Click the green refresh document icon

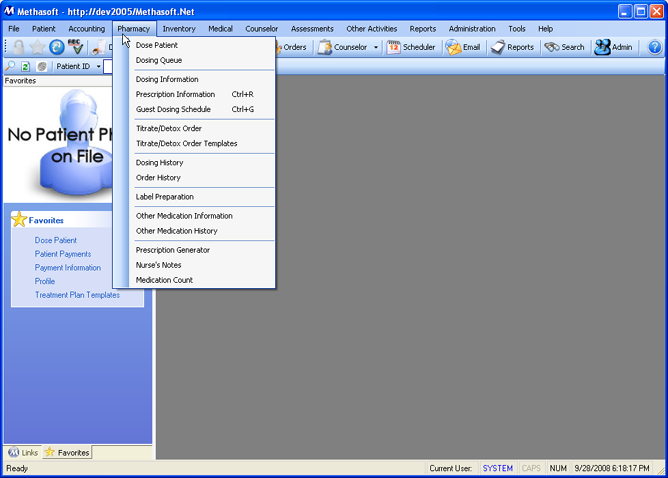[25, 66]
